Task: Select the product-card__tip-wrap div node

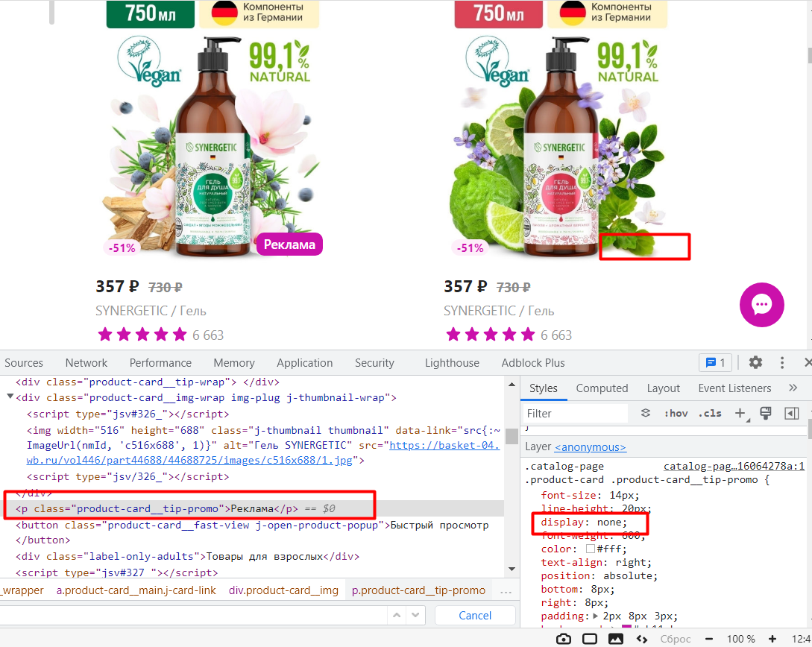Action: click(148, 382)
